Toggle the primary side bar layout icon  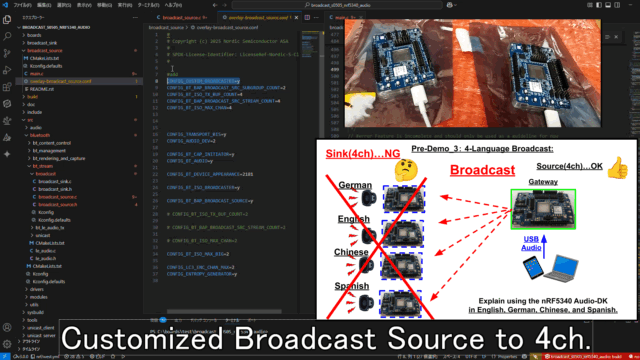pyautogui.click(x=599, y=5)
